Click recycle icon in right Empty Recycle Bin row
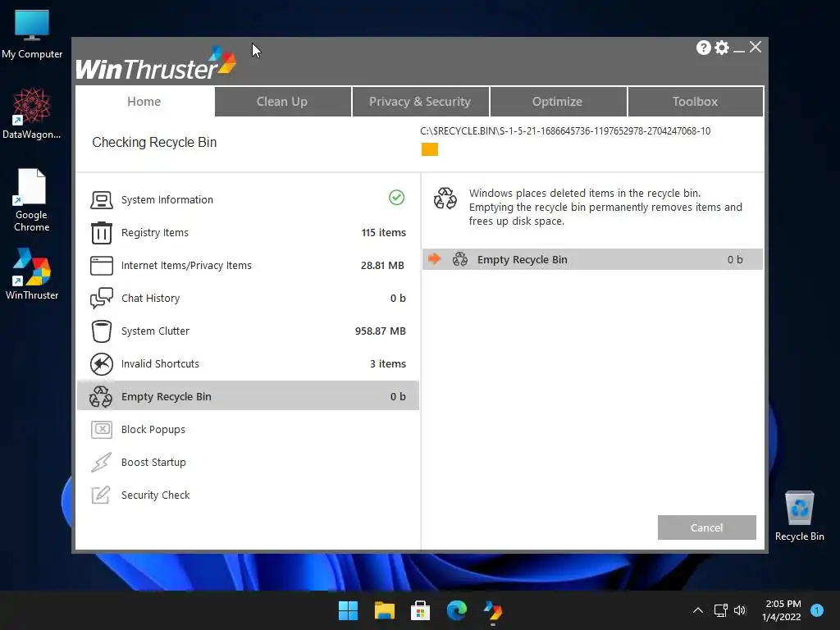Screen dimensions: 840x630 point(460,259)
